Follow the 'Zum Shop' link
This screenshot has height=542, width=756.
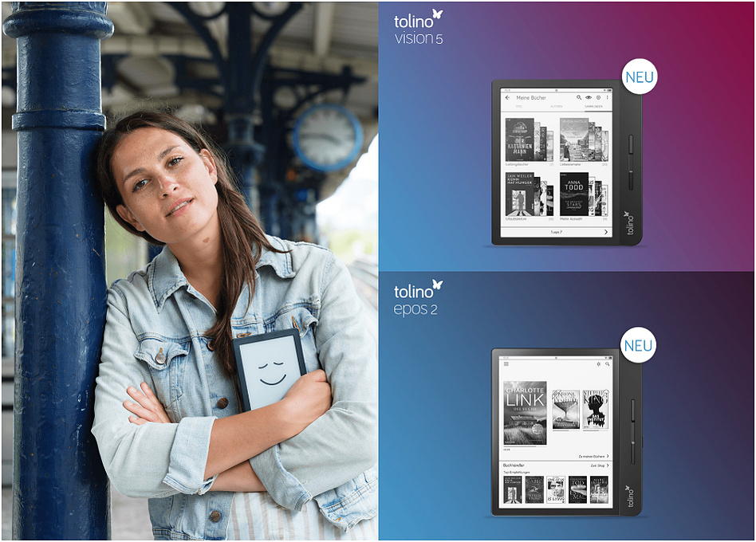pyautogui.click(x=600, y=465)
